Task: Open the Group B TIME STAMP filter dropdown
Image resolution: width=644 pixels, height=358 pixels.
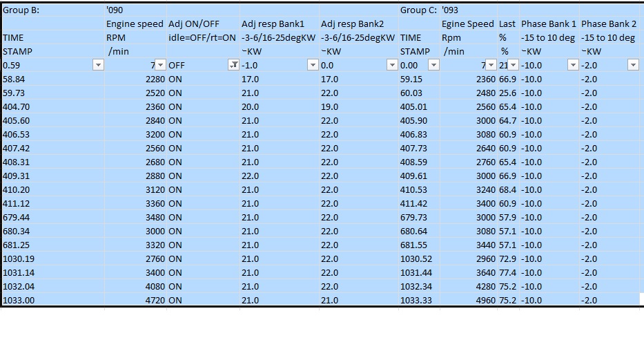Action: [98, 65]
